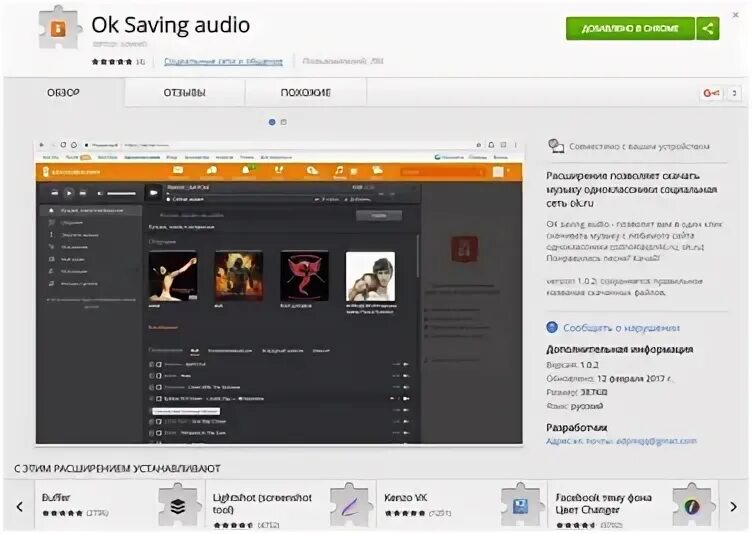
Task: Select the first screenshot carousel dot
Action: pyautogui.click(x=272, y=122)
